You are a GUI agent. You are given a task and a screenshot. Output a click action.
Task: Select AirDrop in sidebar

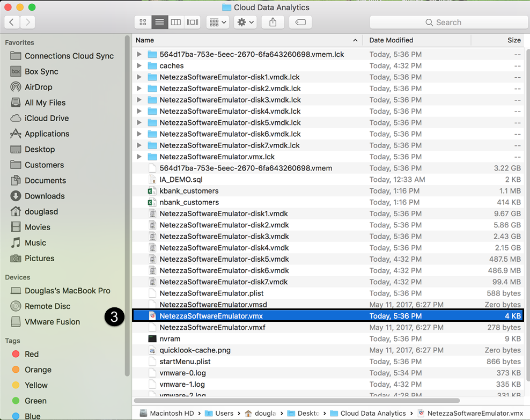(x=31, y=87)
